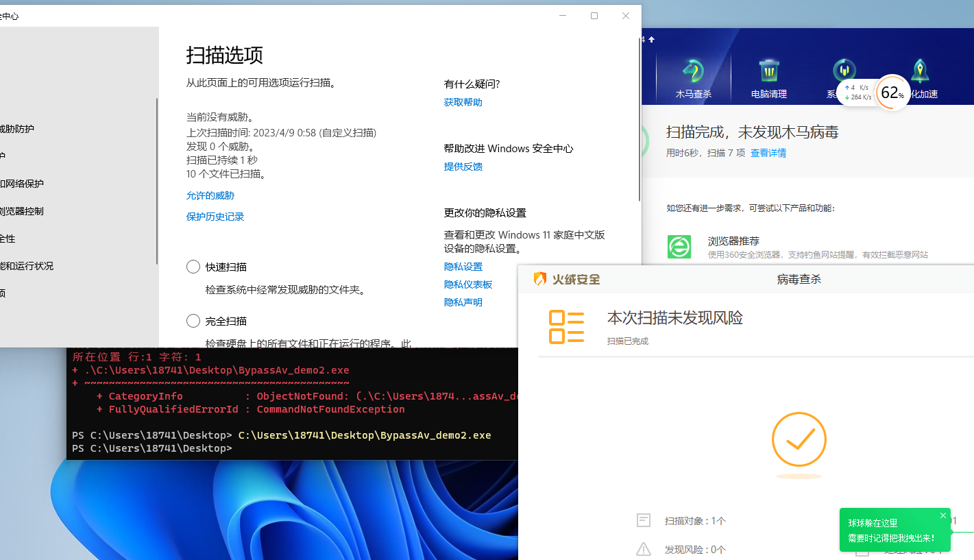Open the 隐私声明 link
This screenshot has height=560, width=974.
point(463,302)
